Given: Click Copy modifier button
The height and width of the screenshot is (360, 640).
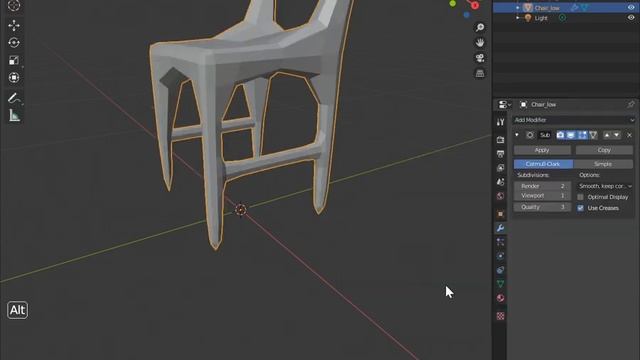Looking at the screenshot, I should point(604,150).
